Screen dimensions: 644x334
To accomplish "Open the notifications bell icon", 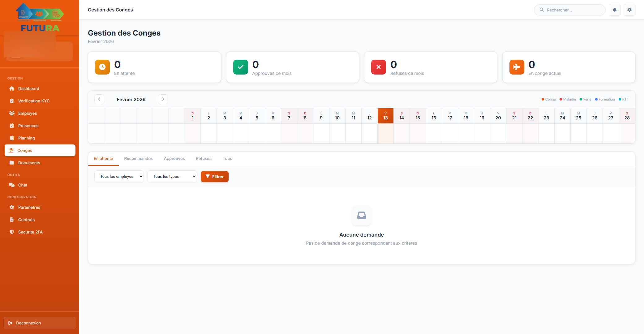I will pyautogui.click(x=615, y=10).
